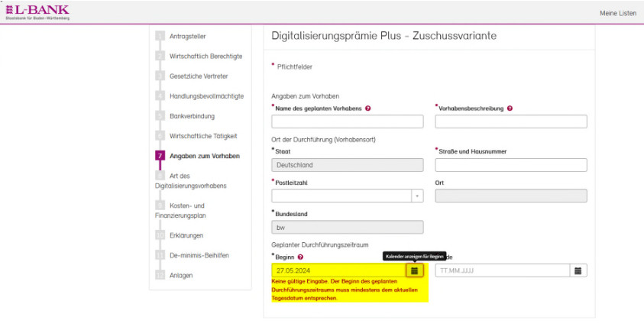Go to step Wirtschaftlich Berechtigte
Screen dimensions: 644x327
click(205, 57)
